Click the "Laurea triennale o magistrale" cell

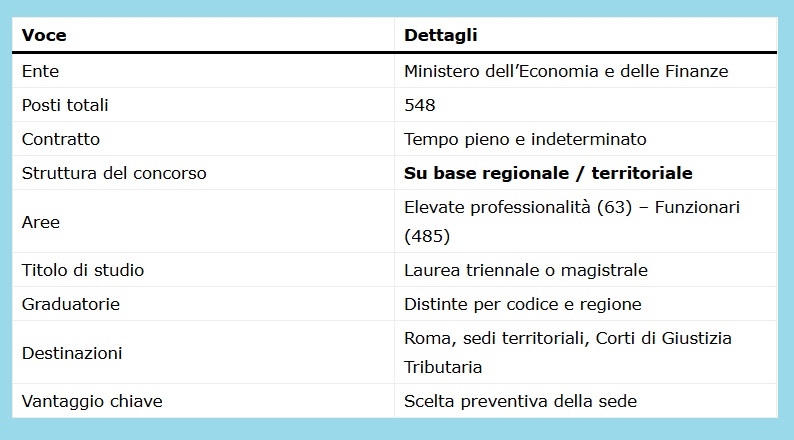coord(526,270)
